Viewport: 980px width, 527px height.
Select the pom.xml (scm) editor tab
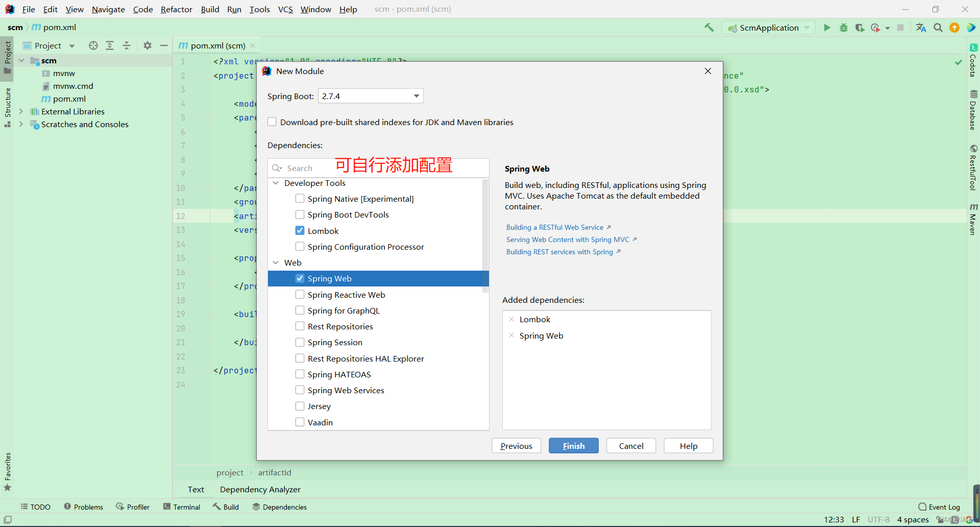(218, 45)
